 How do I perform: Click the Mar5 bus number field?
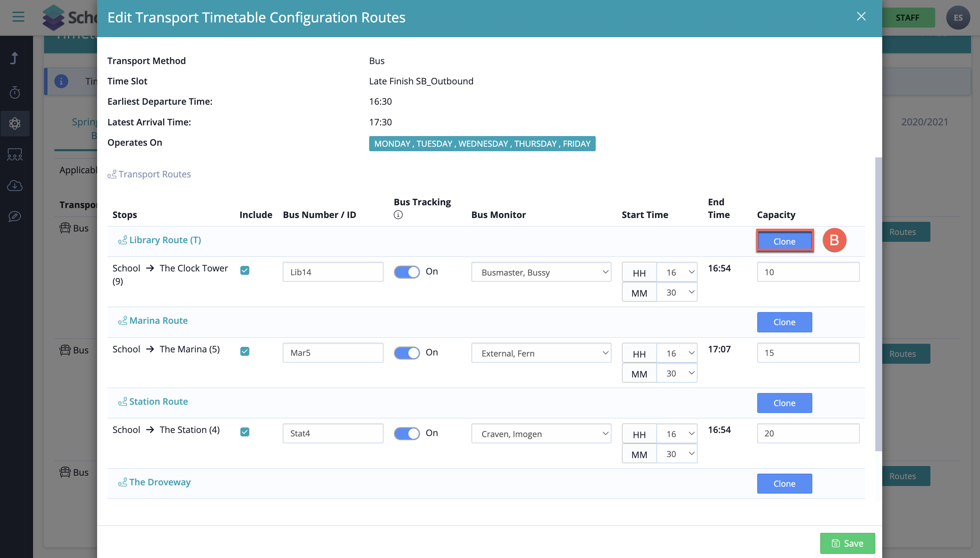click(x=333, y=353)
